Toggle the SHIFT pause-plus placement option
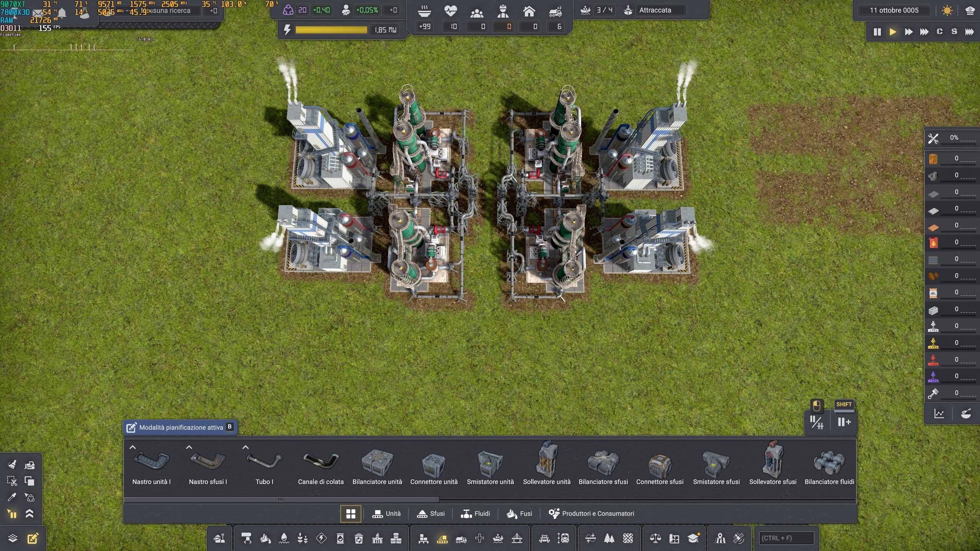 click(x=844, y=422)
